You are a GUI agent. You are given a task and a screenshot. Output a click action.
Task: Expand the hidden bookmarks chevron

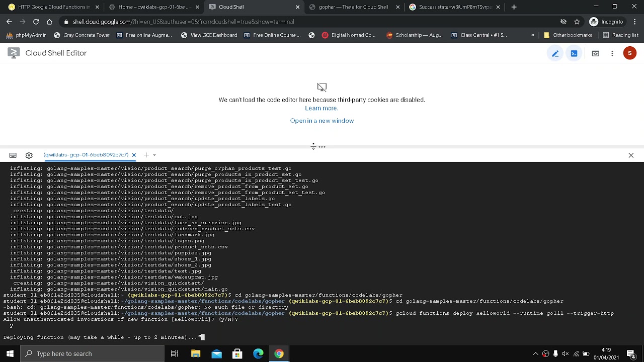[533, 35]
